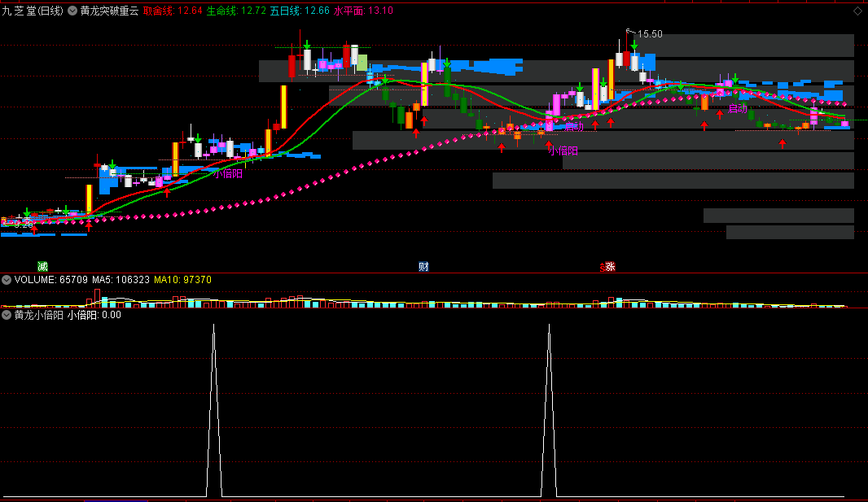868x502 pixels.
Task: Click the 水平面: 13.10 value
Action: [x=364, y=11]
